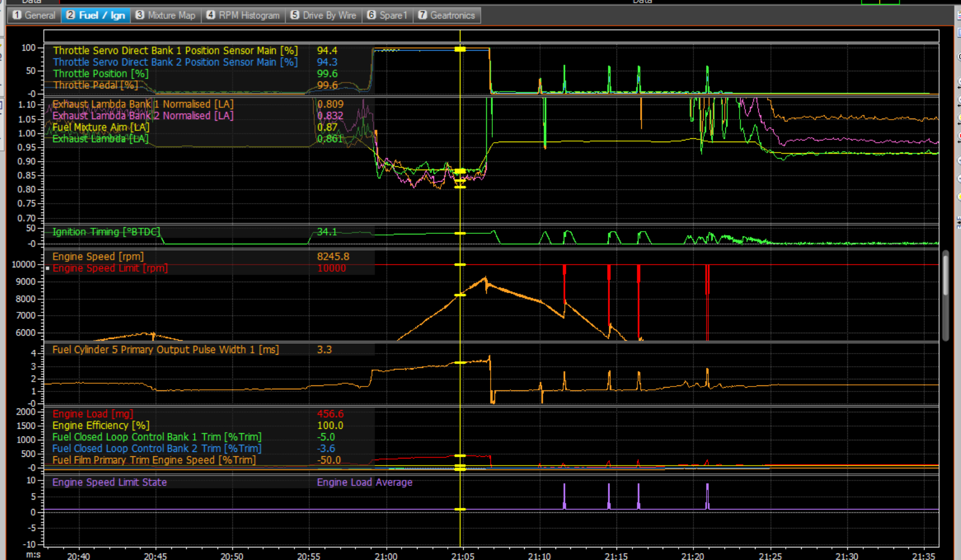
Task: Click the empty overview strip above the graphs
Action: 491,36
